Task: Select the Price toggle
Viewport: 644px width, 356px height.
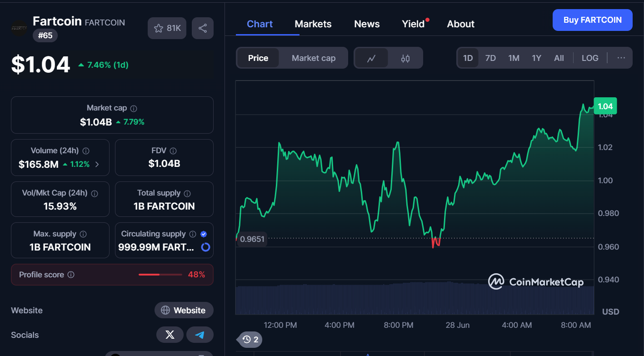Action: (x=258, y=58)
